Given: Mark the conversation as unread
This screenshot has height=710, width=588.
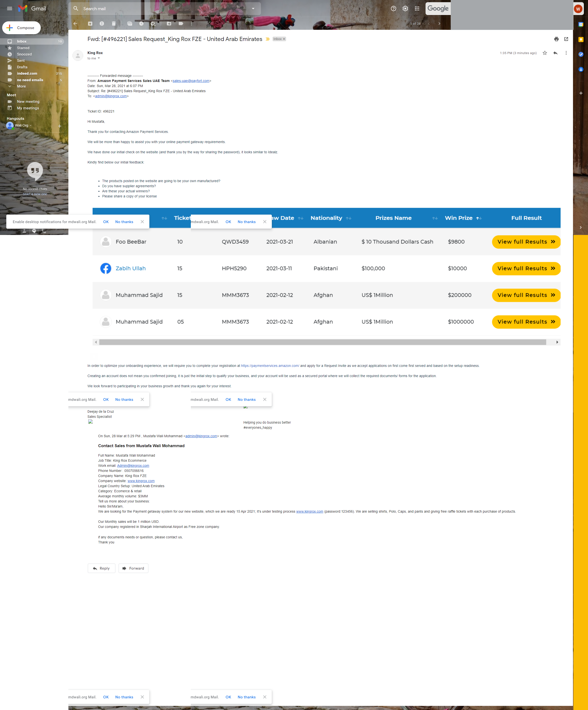Looking at the screenshot, I should coord(129,24).
